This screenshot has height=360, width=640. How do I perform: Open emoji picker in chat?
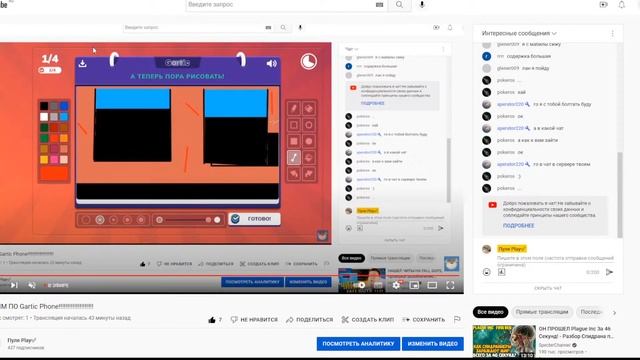tap(487, 272)
